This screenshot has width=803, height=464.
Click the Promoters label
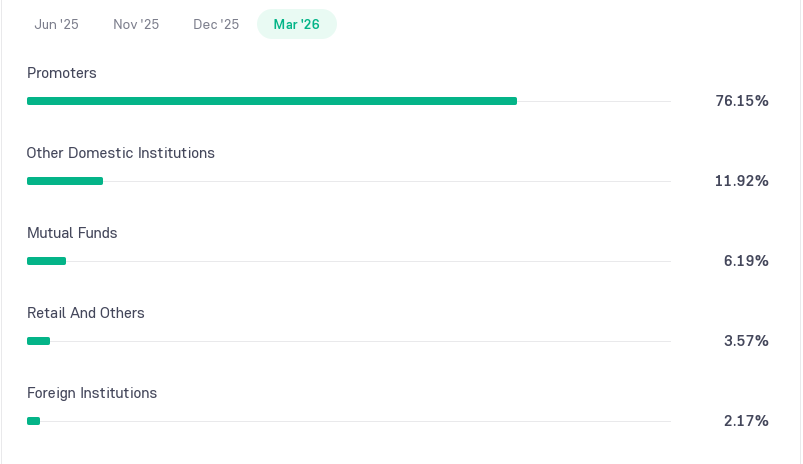tap(61, 73)
